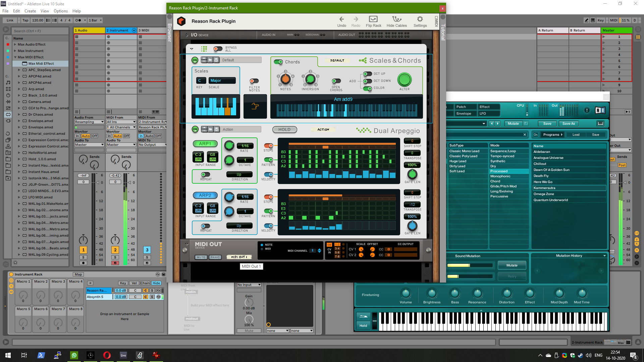Click the Scales & Chords hand icon

pos(255,106)
